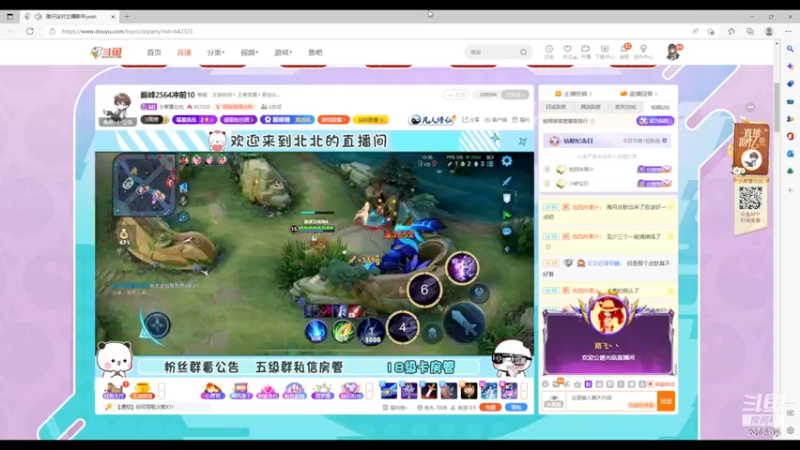Viewport: 800px width, 450px height.
Task: Expand the 分类 category dropdown
Action: tap(215, 53)
